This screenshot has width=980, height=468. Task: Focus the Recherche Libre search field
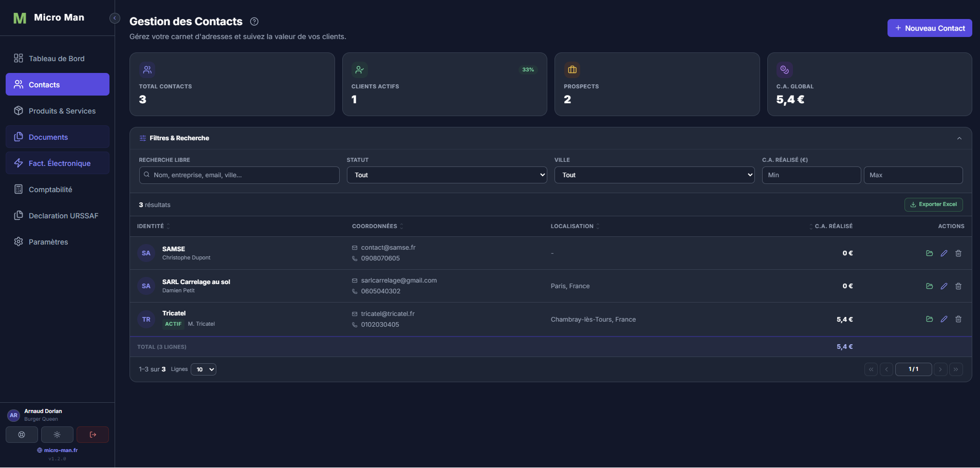point(239,175)
